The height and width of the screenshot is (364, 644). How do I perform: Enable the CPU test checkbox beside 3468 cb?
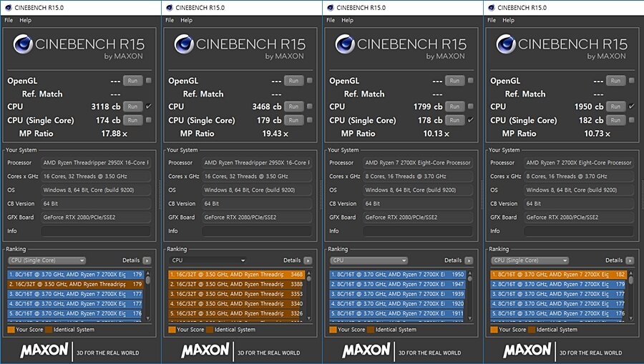310,107
